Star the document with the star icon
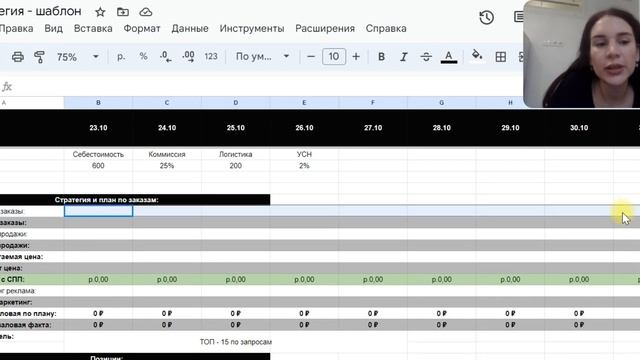Screen dimensions: 640x360 100,12
